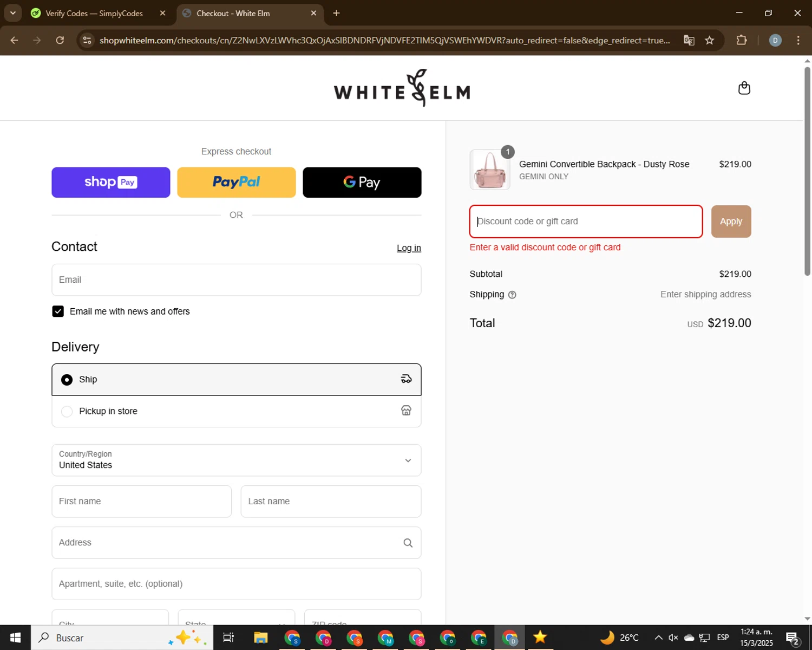812x650 pixels.
Task: Uncheck Email me with news and offers
Action: coord(58,311)
